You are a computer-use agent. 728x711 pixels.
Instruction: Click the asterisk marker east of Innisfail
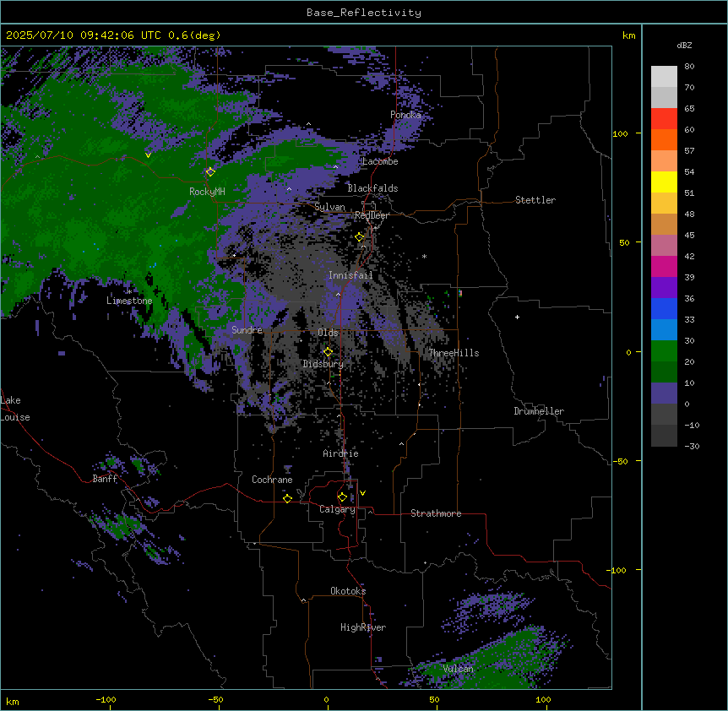pos(424,256)
